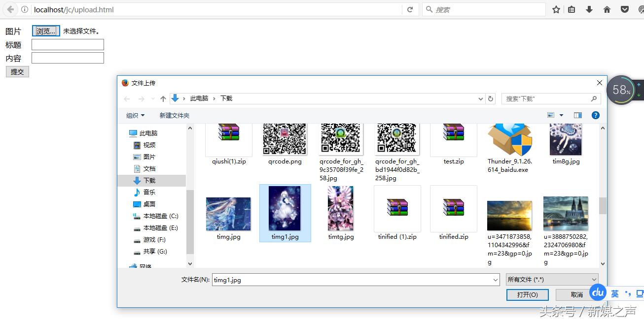Click the Baidu input method tray icon
The height and width of the screenshot is (322, 644).
pos(598,292)
